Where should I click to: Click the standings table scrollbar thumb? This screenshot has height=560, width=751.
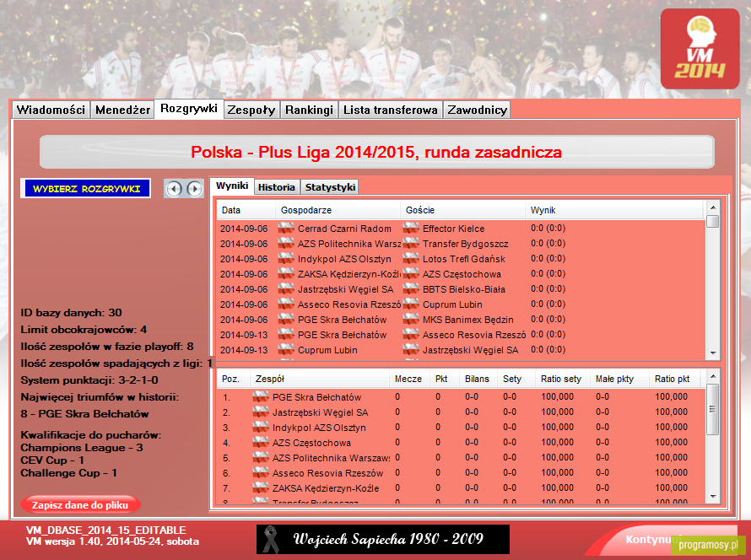(713, 409)
